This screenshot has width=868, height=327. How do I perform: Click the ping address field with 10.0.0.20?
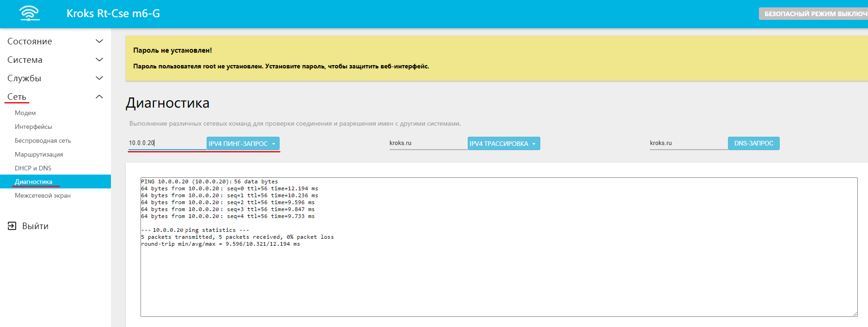point(166,143)
